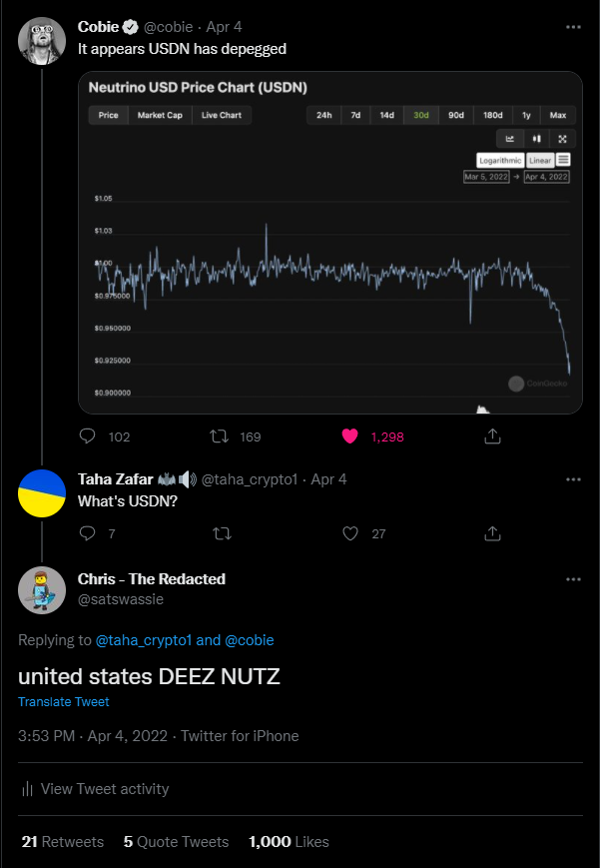
Task: Open Cobie's profile avatar
Action: point(42,42)
